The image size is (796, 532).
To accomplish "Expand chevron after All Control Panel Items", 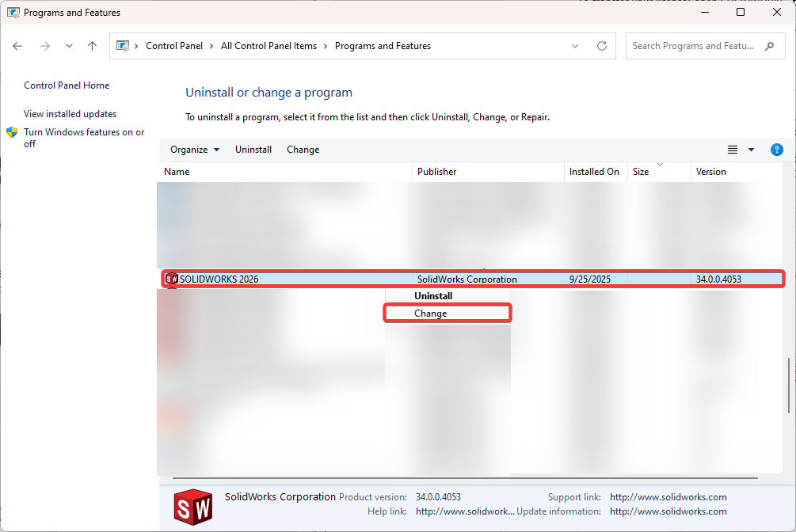I will 326,46.
